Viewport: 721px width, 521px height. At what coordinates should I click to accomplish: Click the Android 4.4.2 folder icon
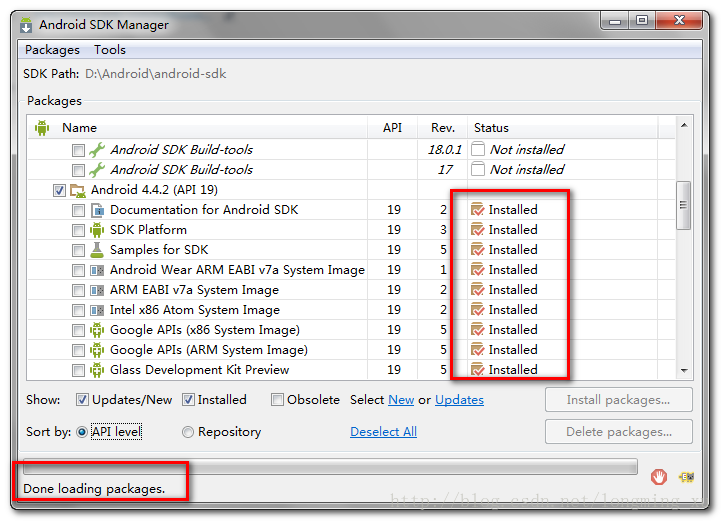point(78,190)
